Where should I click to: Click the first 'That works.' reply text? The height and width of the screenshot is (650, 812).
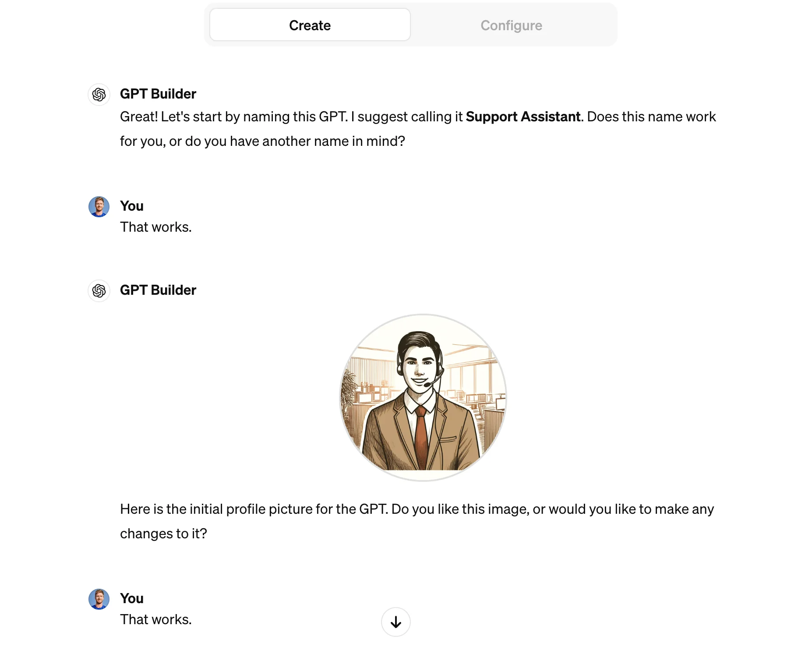tap(156, 227)
